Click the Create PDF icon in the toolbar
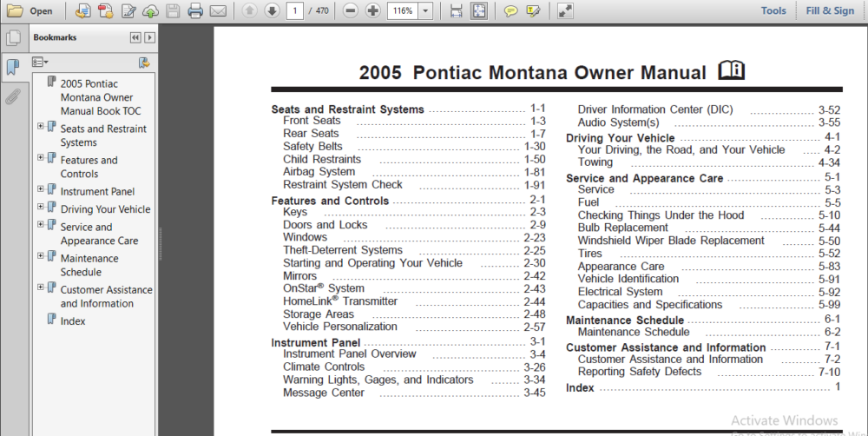Screen dimensions: 868x436 click(x=82, y=10)
